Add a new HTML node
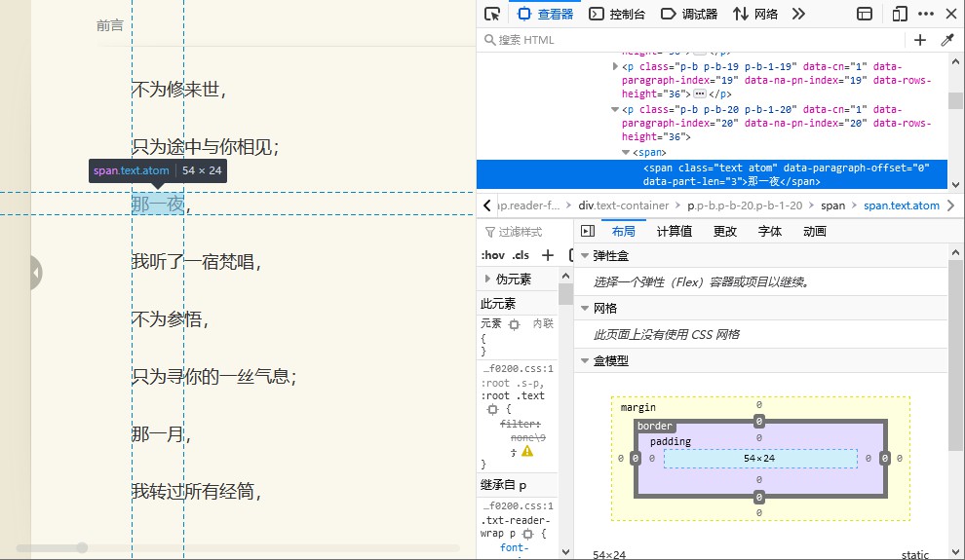Viewport: 965px width, 560px height. point(920,40)
